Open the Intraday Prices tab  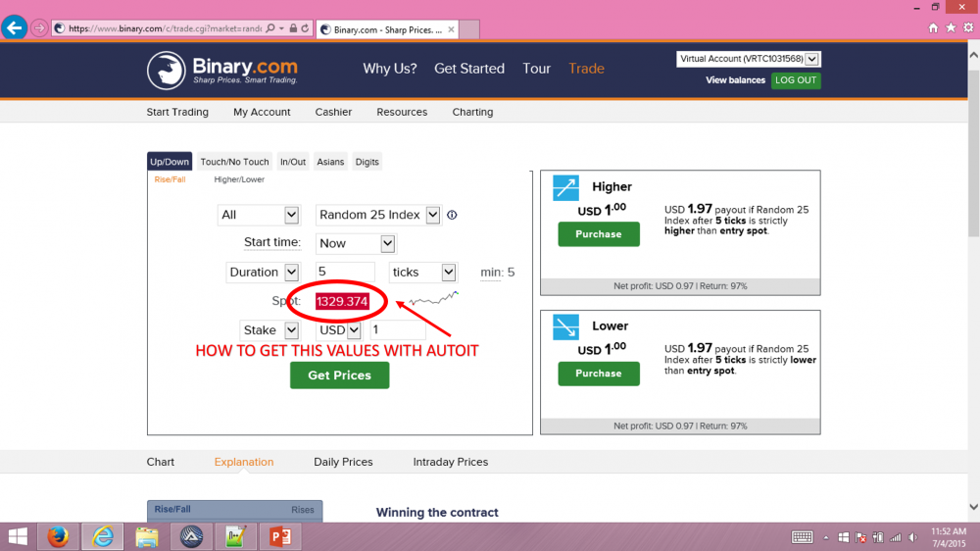pos(450,462)
